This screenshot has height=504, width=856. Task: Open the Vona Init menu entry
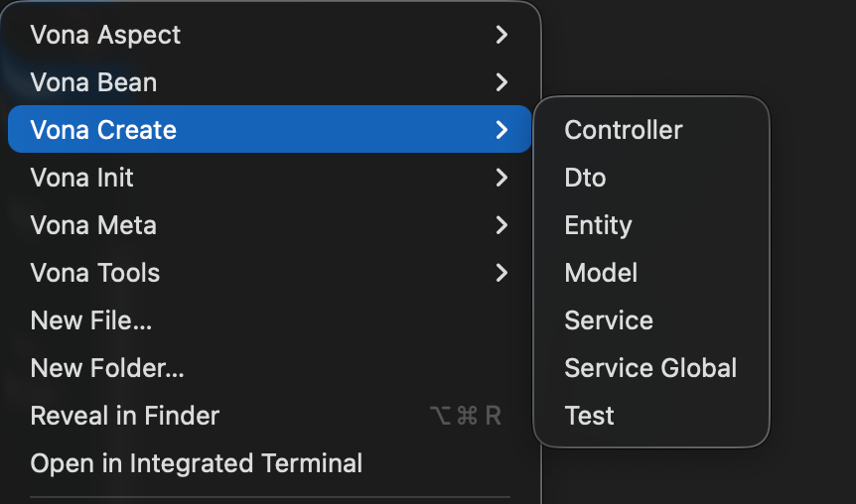pos(81,178)
